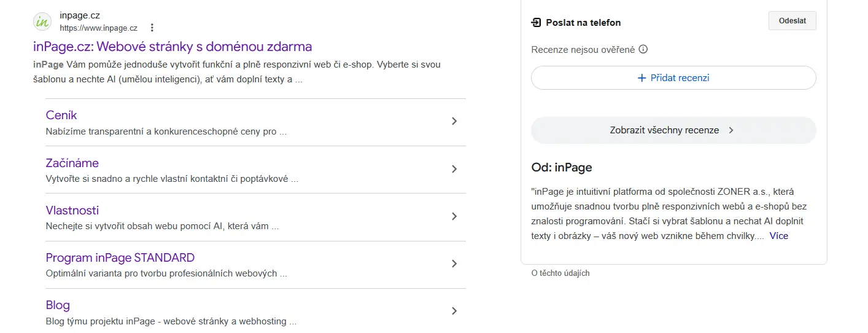Viewport: 868px width, 333px height.
Task: Click the inPage site favicon logo
Action: pyautogui.click(x=42, y=22)
